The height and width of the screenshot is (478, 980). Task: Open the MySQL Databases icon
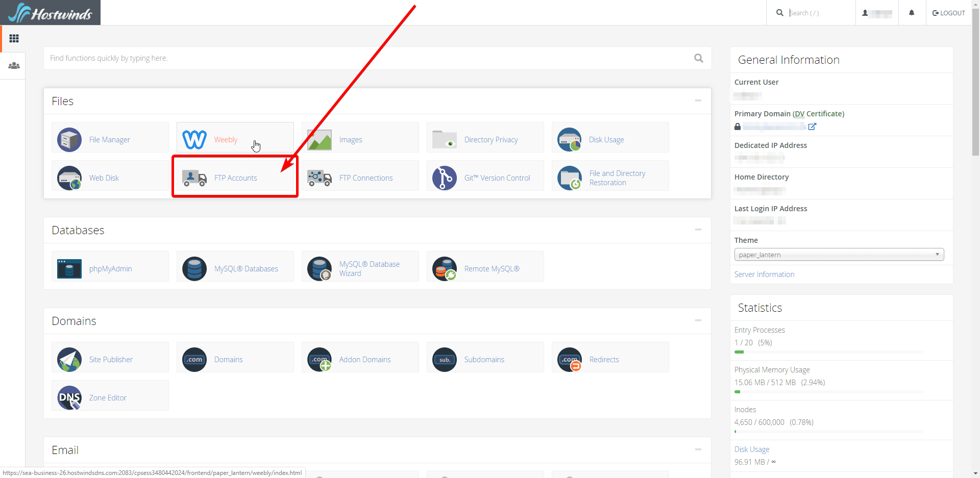tap(194, 269)
